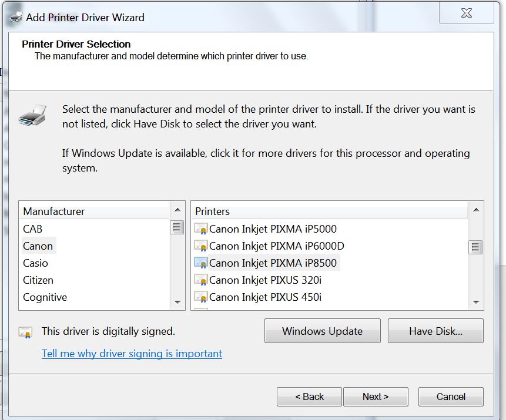Go to the previous step with Back

pos(309,397)
